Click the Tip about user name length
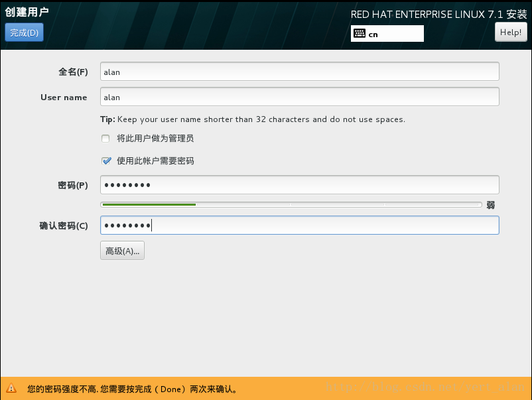The height and width of the screenshot is (400, 532). pos(253,119)
